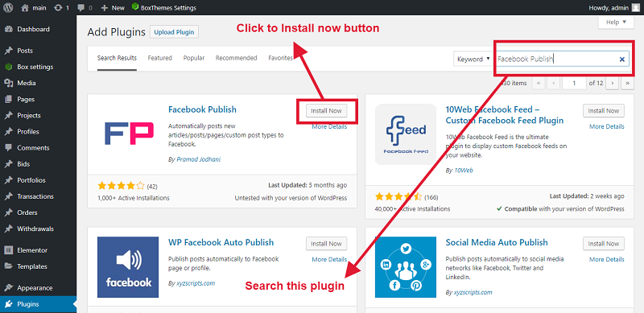Open the 10Web author link
644x313 pixels.
coord(464,170)
